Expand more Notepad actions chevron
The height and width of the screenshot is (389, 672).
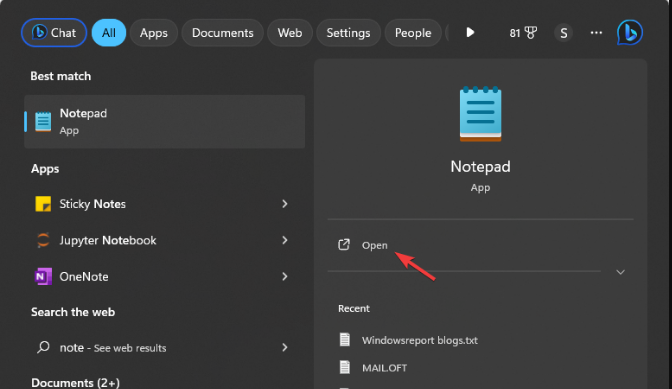tap(620, 272)
